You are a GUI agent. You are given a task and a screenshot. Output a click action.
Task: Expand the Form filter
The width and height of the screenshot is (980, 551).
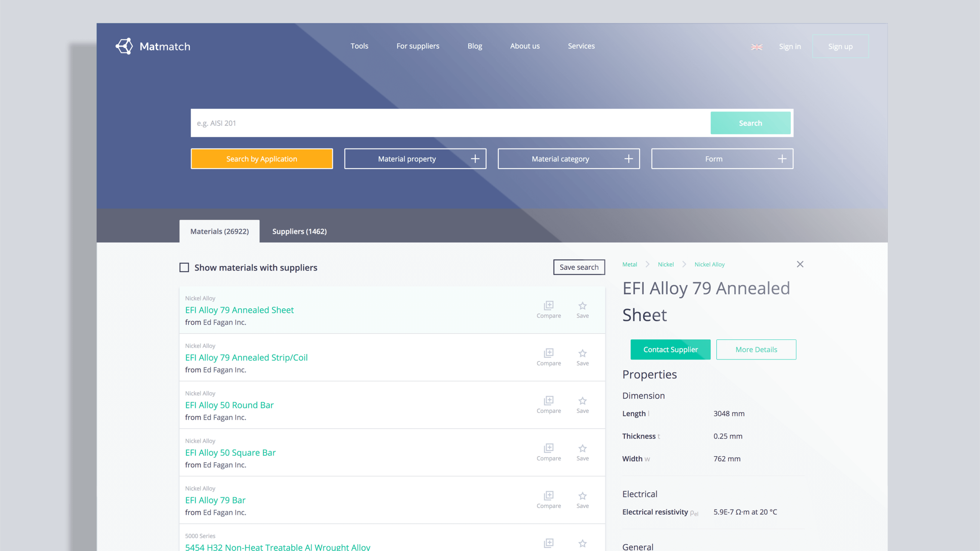[x=722, y=159]
